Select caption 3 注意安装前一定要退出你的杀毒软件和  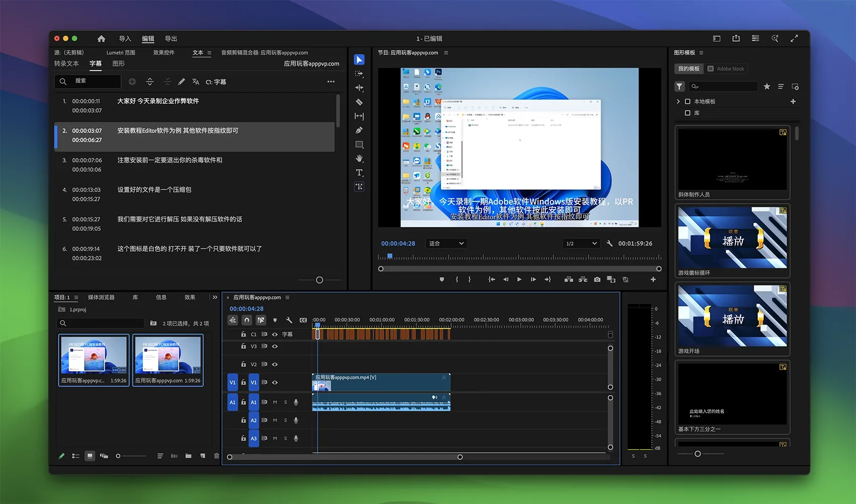click(194, 165)
